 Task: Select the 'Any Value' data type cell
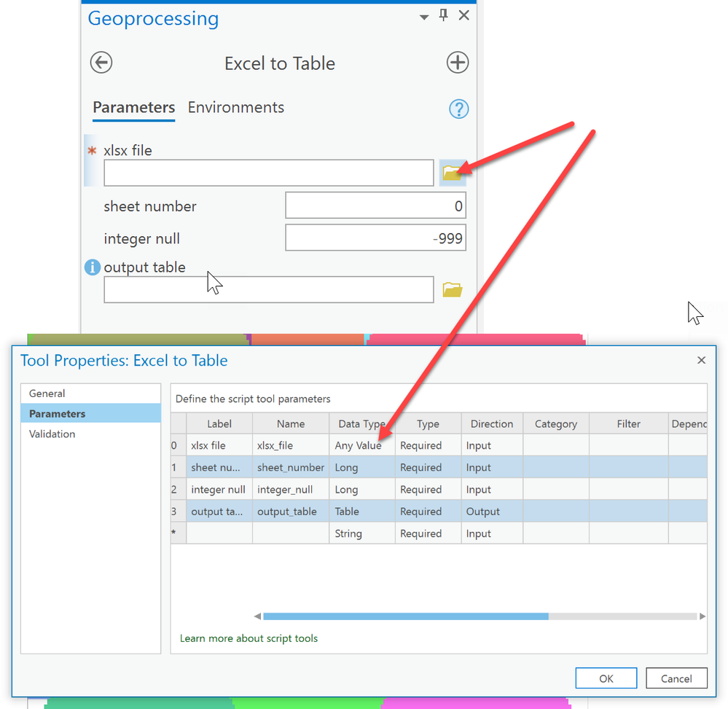click(x=362, y=445)
